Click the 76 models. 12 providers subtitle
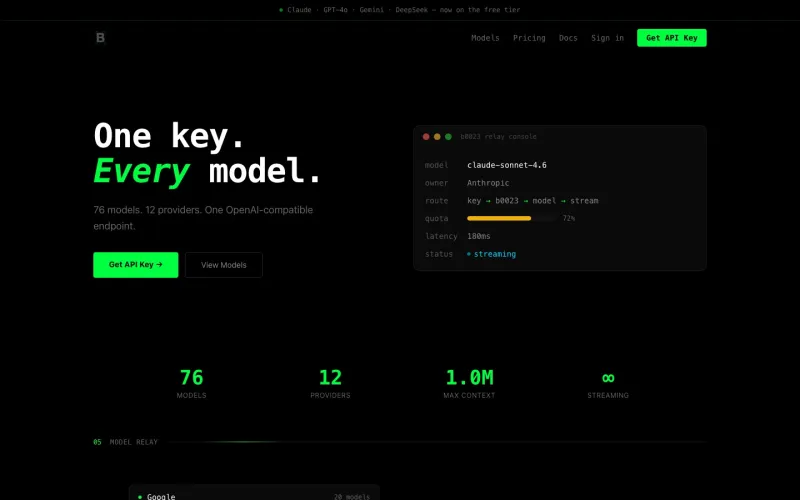800x500 pixels. click(x=203, y=218)
